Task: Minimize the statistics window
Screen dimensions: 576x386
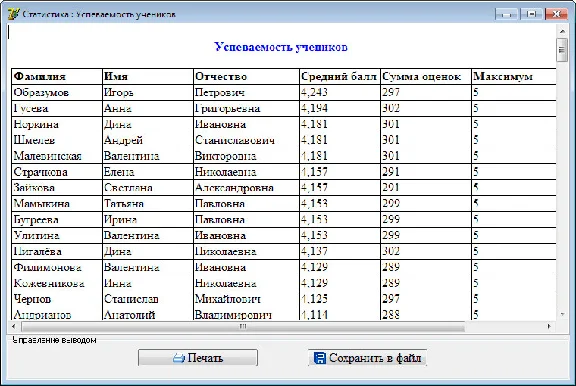Action: coord(506,14)
